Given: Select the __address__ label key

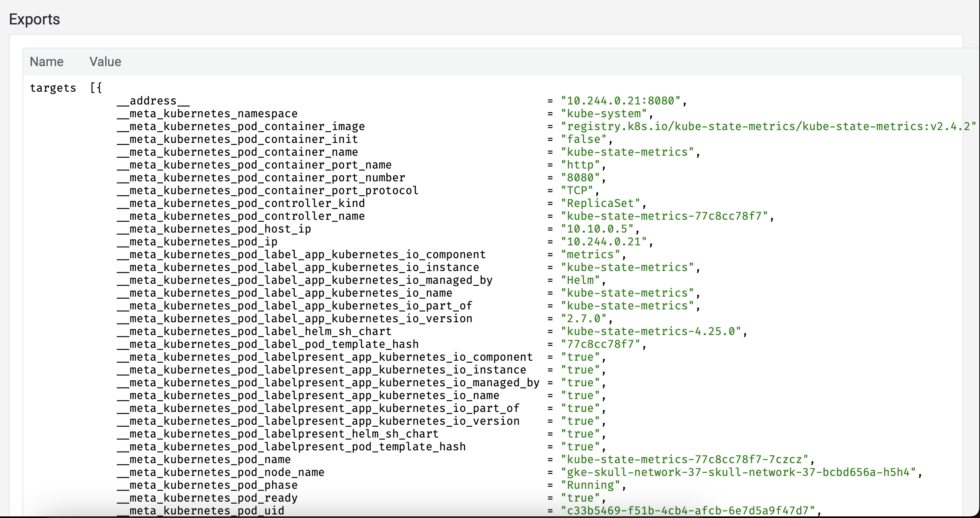Looking at the screenshot, I should point(153,101).
